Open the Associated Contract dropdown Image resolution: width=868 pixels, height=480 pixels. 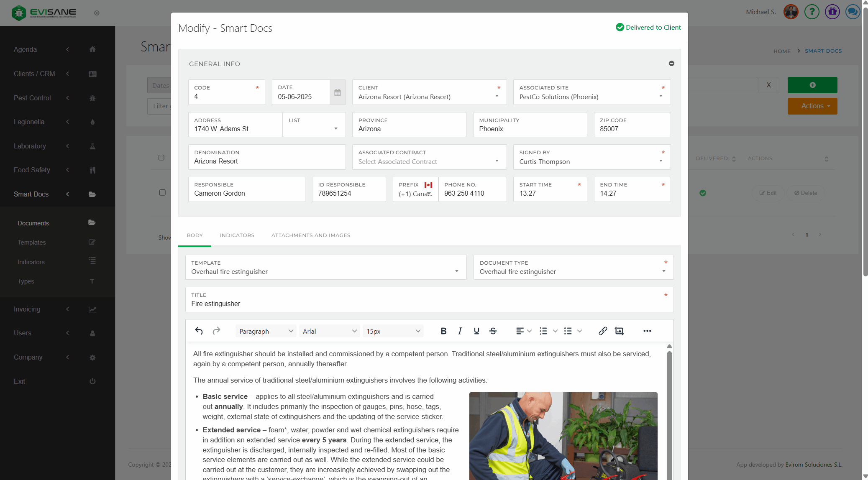(429, 157)
